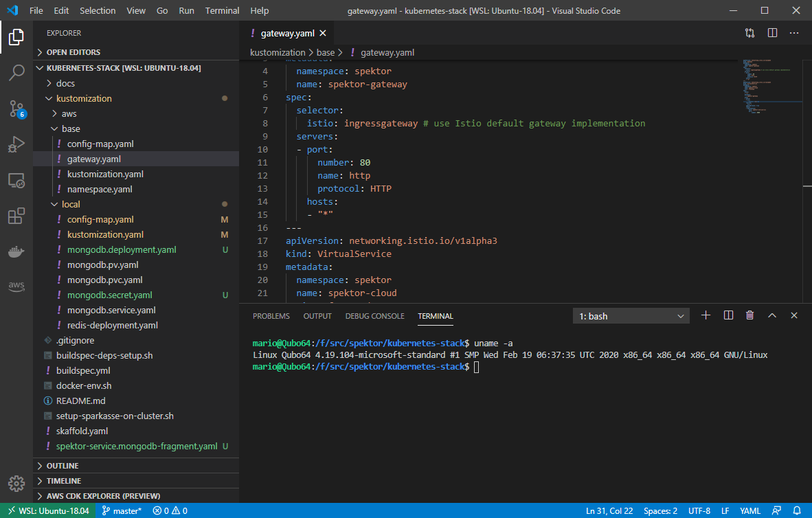
Task: Select the Run and Debug icon
Action: (x=16, y=144)
